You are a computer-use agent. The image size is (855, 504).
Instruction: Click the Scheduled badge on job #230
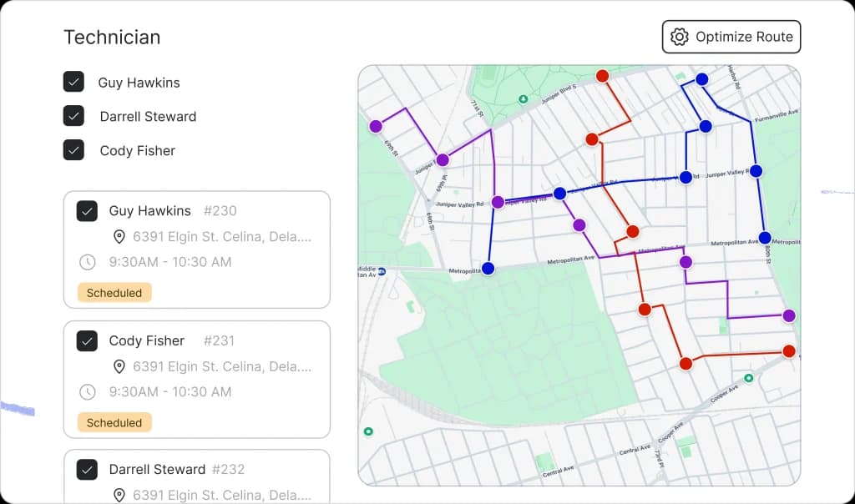tap(114, 293)
